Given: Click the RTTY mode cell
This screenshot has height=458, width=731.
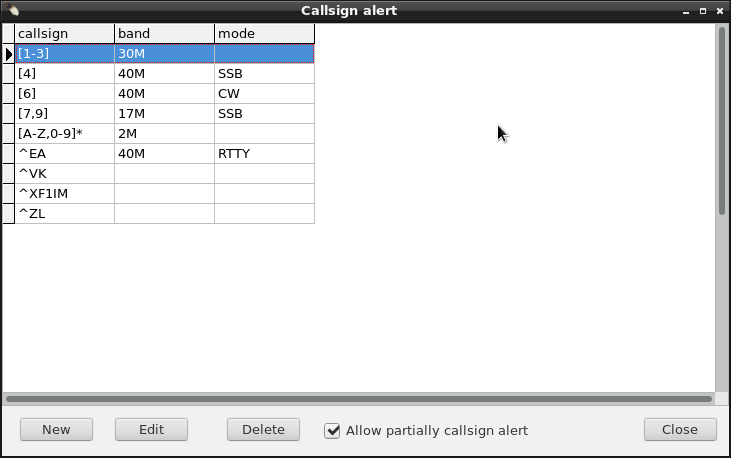Looking at the screenshot, I should [265, 153].
